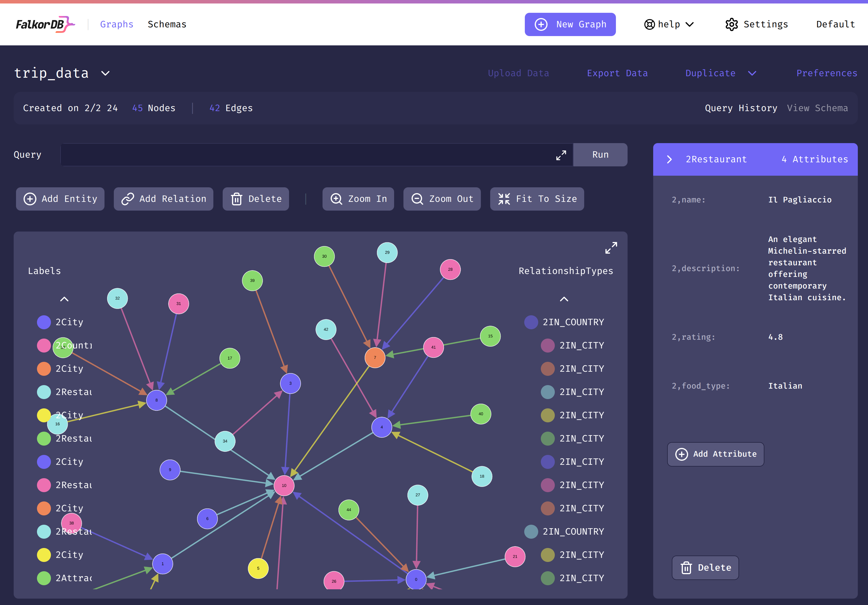Select graph node 8
This screenshot has height=605, width=868.
pyautogui.click(x=157, y=400)
